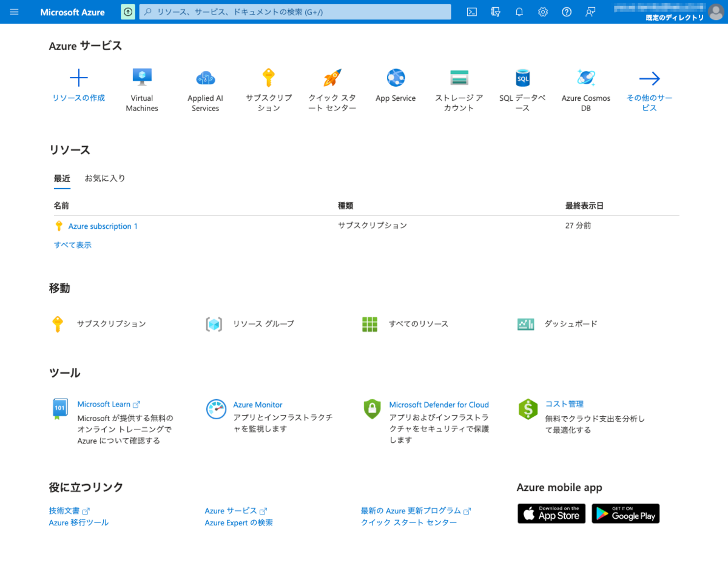Open the help question mark icon

coord(567,12)
